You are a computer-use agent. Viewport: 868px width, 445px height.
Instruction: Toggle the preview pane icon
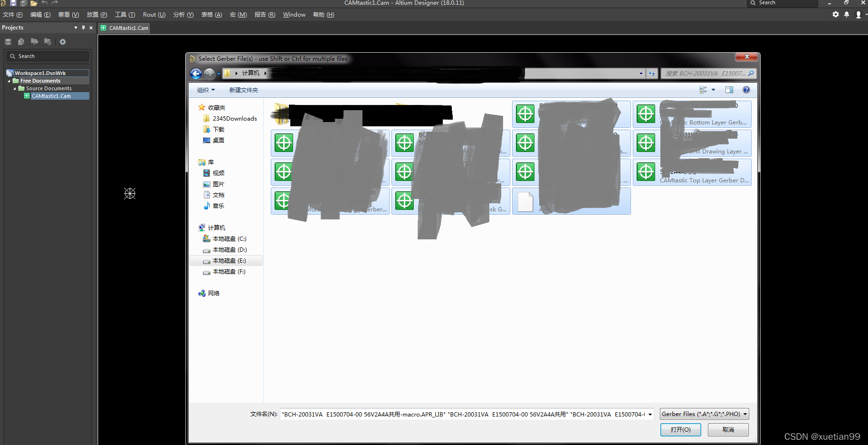729,90
